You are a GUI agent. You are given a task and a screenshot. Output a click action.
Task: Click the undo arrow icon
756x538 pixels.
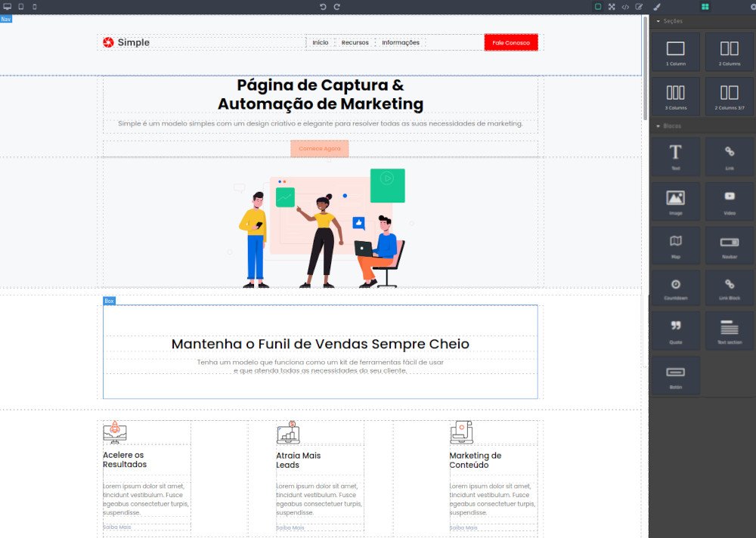(x=323, y=7)
